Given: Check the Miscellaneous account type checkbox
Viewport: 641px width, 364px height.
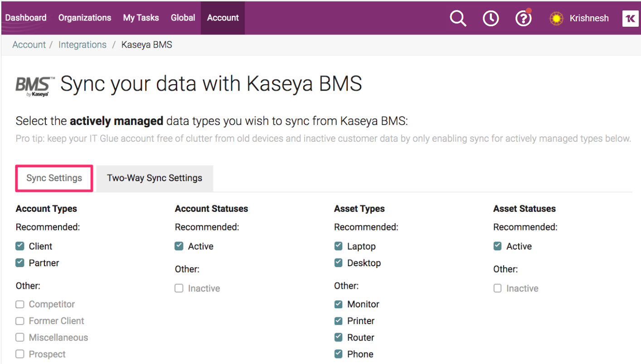Looking at the screenshot, I should [20, 338].
